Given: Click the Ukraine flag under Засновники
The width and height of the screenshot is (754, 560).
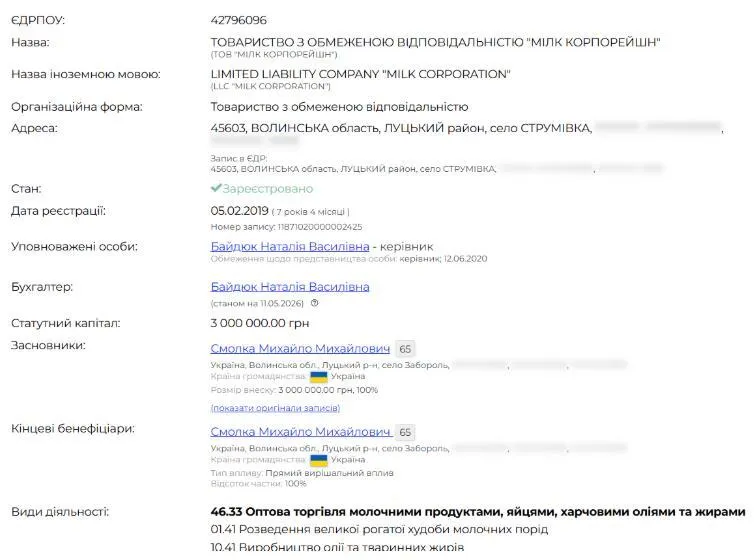Looking at the screenshot, I should tap(318, 376).
